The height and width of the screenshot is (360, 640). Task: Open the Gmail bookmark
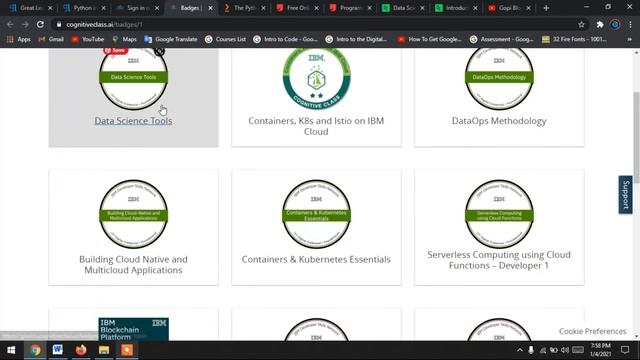pyautogui.click(x=51, y=39)
